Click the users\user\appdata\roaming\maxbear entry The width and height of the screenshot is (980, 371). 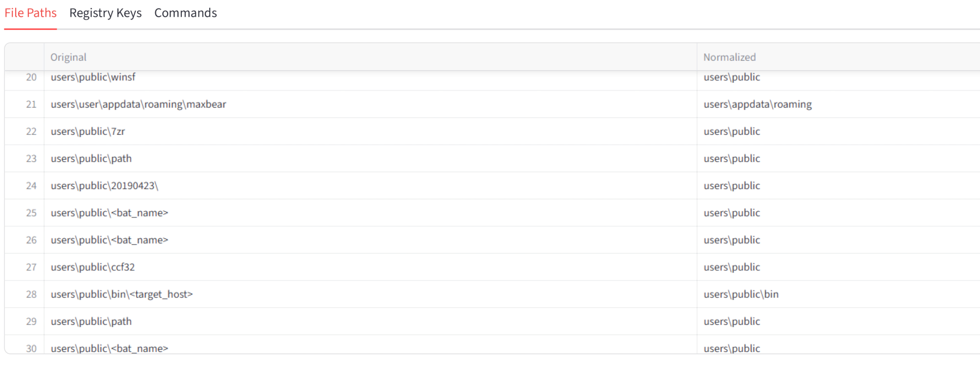139,104
